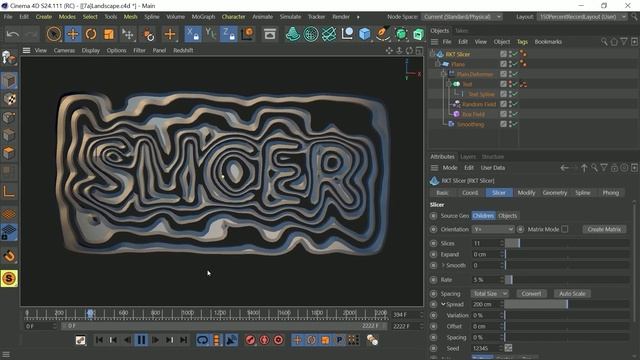
Task: Toggle X axis lock
Action: 192,34
